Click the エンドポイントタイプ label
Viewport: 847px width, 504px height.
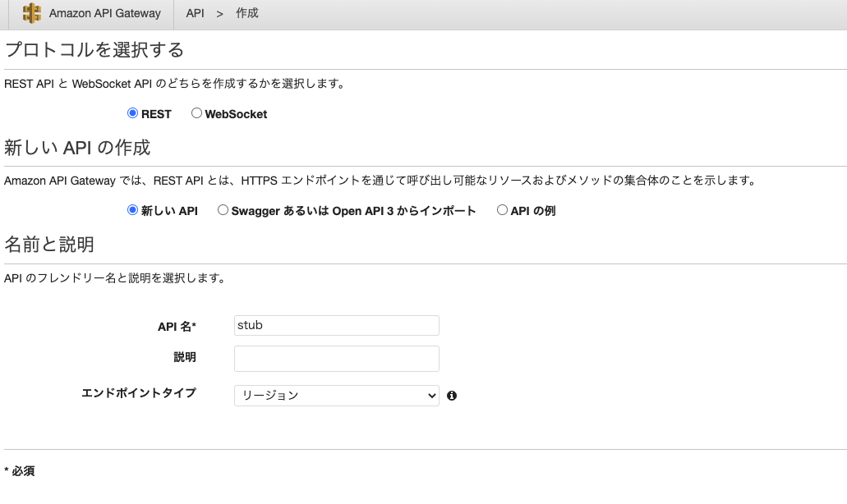coord(139,393)
